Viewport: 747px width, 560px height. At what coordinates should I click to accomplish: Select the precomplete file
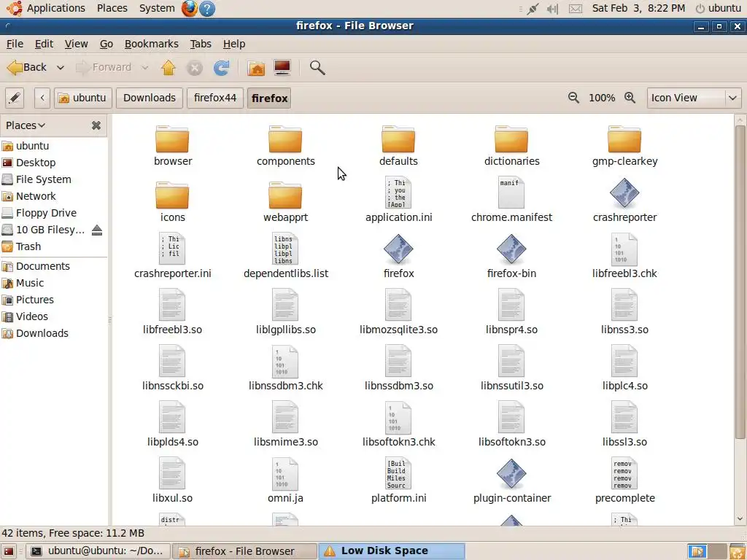(624, 474)
